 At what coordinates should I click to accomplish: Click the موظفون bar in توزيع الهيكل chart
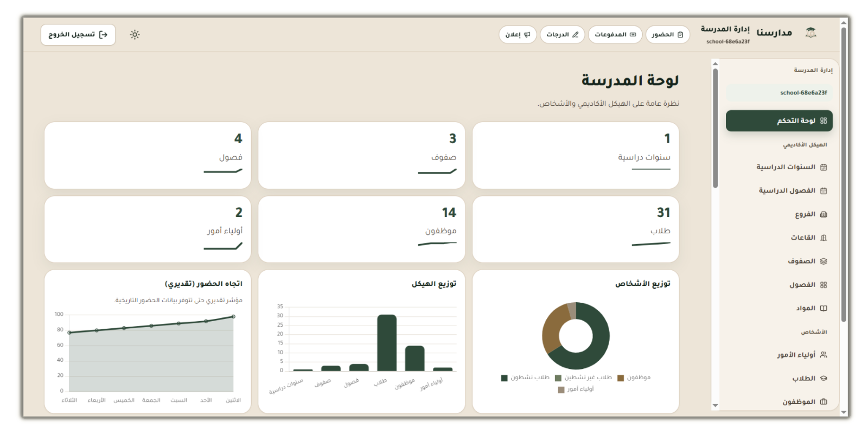(415, 359)
